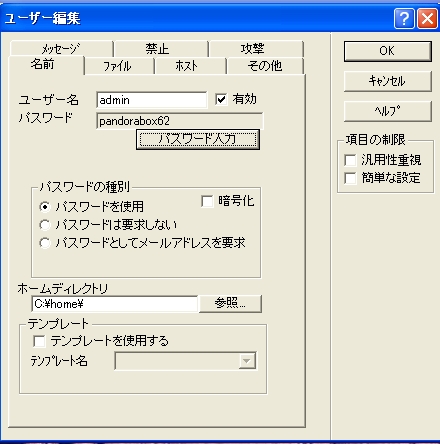Click the ユーザー名 input field
The height and width of the screenshot is (444, 440).
(152, 100)
